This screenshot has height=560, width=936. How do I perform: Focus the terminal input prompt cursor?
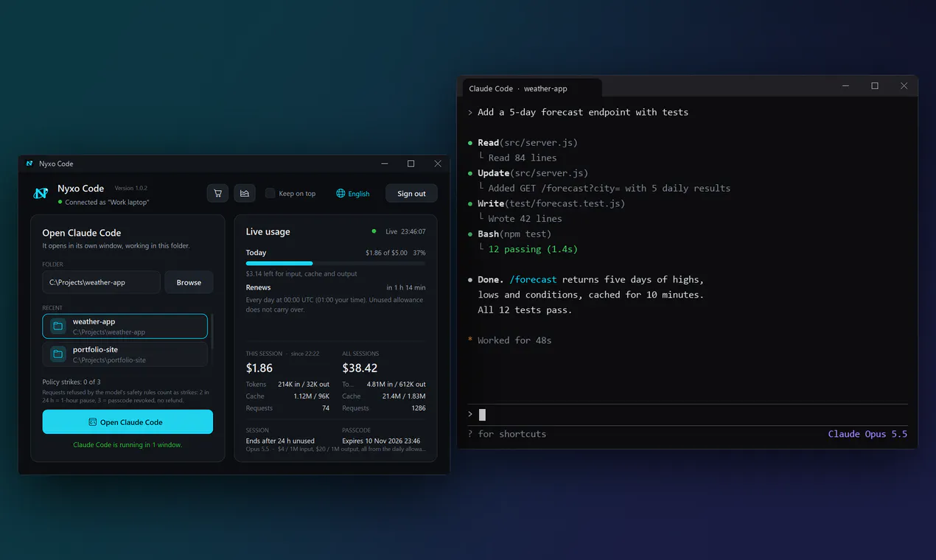482,414
